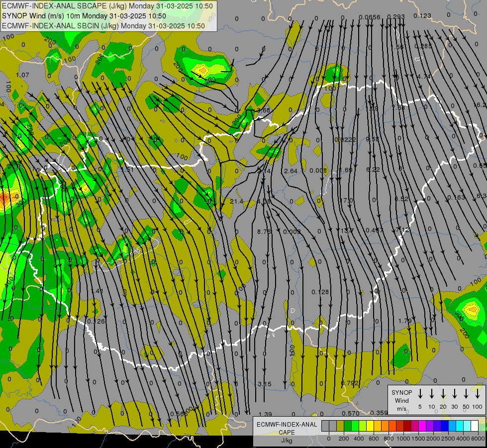
Task: Click the map value '1.07'
Action: 22,75
